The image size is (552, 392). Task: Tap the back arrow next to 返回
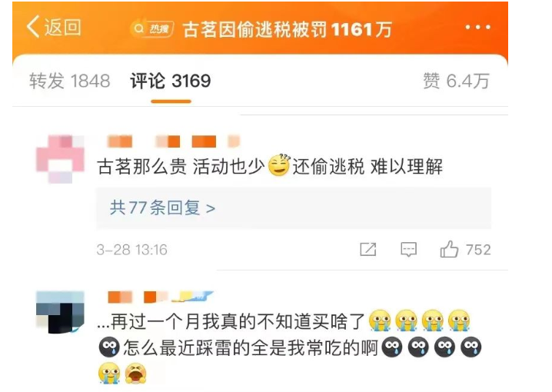click(x=33, y=27)
